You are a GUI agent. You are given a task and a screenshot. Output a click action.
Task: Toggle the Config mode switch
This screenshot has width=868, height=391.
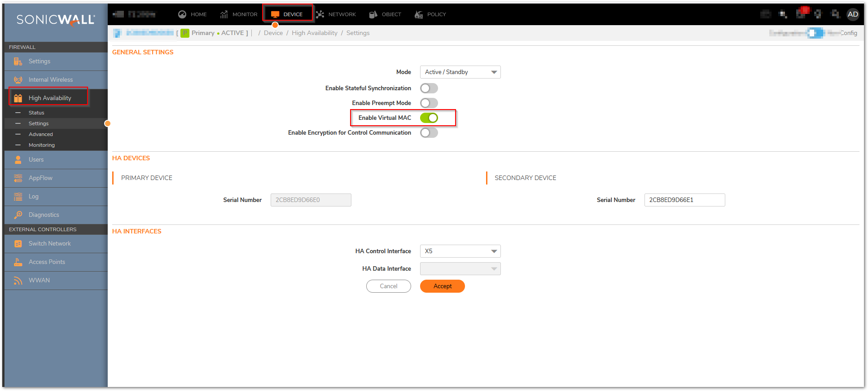point(816,33)
